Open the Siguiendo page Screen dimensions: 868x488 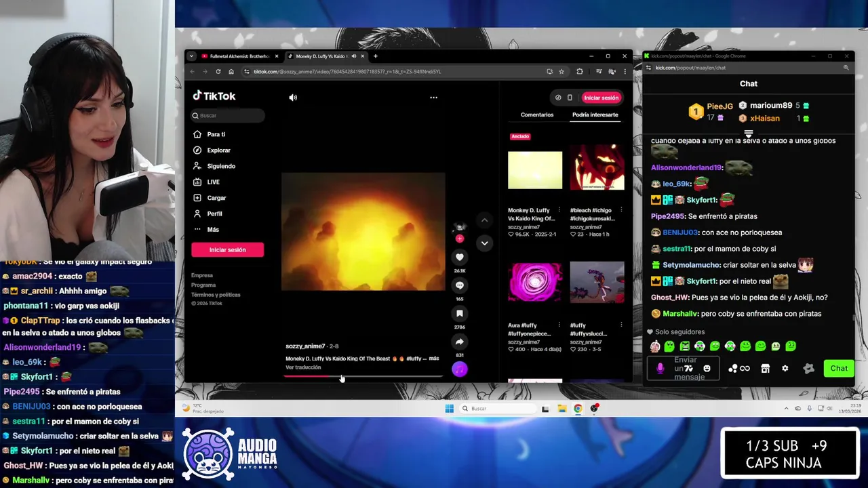click(x=214, y=166)
